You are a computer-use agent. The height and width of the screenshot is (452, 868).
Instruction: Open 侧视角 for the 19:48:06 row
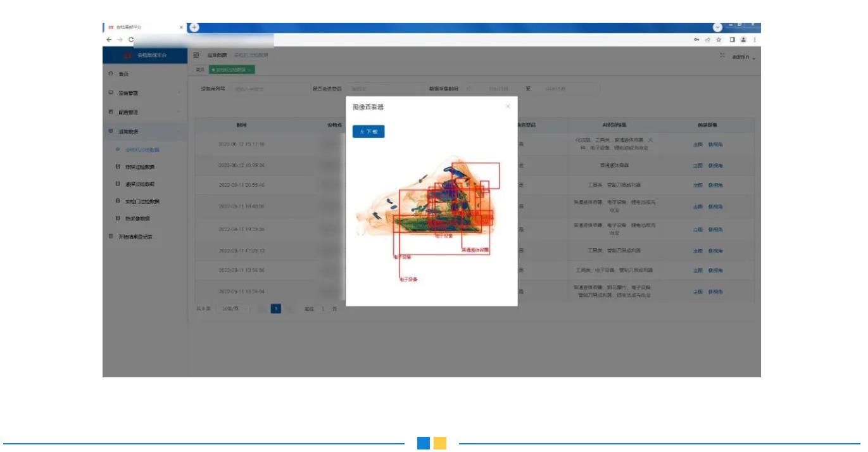coord(715,206)
